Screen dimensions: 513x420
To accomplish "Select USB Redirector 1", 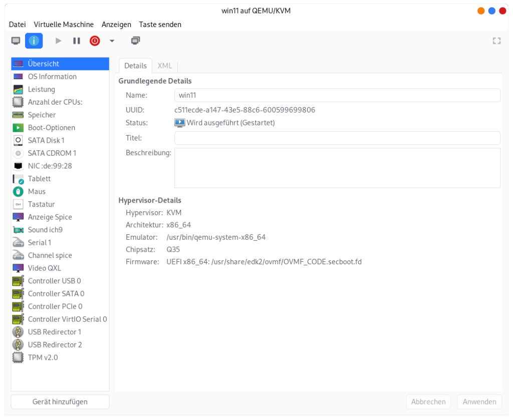I will pos(60,332).
